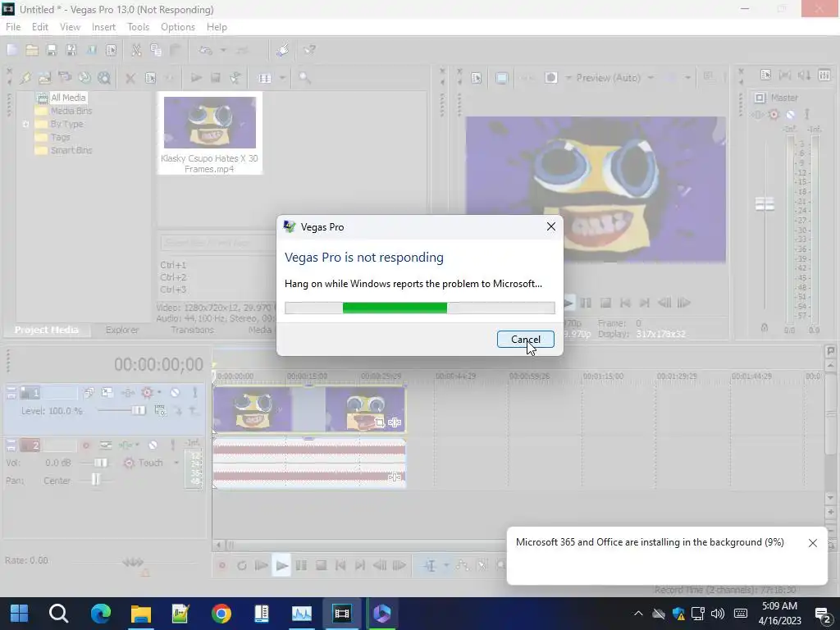Dismiss the Microsoft 365 installing notification
Image resolution: width=840 pixels, height=630 pixels.
click(813, 543)
